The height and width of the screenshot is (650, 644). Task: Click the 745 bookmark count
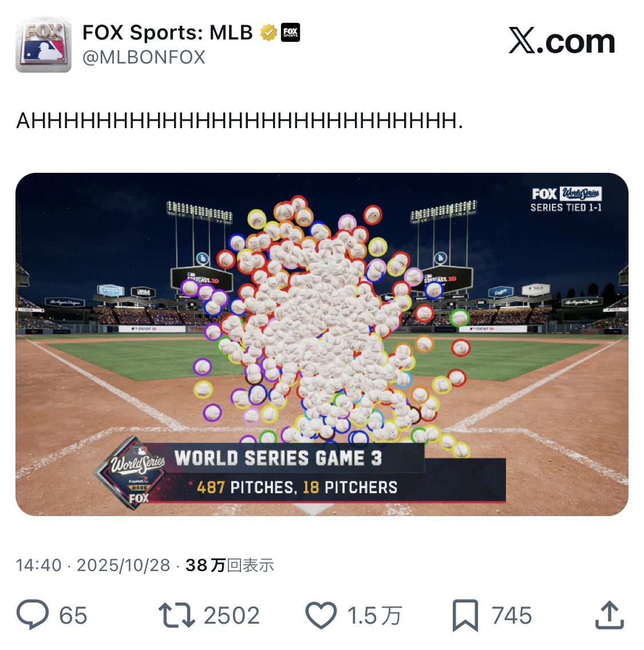click(512, 616)
